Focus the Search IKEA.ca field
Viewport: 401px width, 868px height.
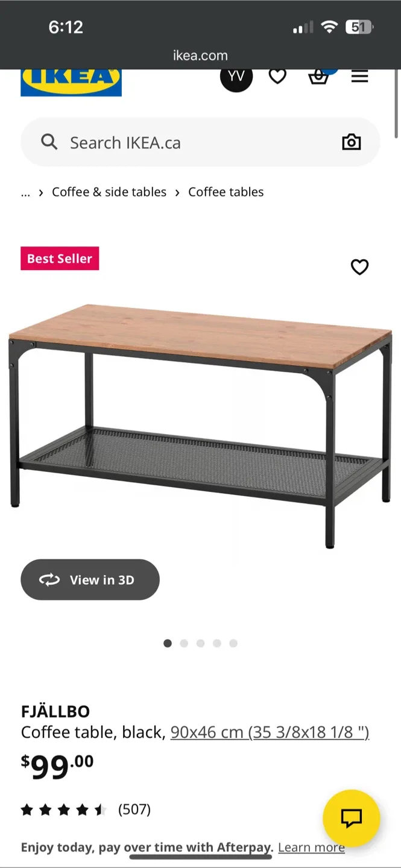click(x=200, y=142)
